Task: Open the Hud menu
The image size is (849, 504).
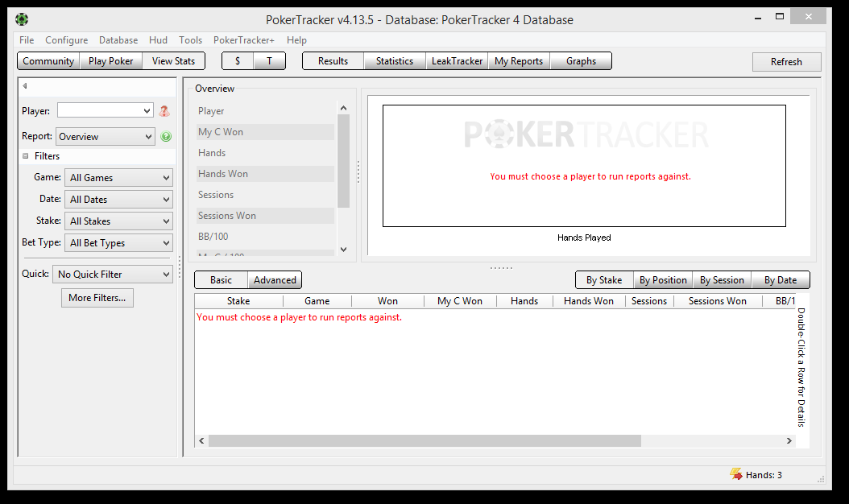Action: 158,40
